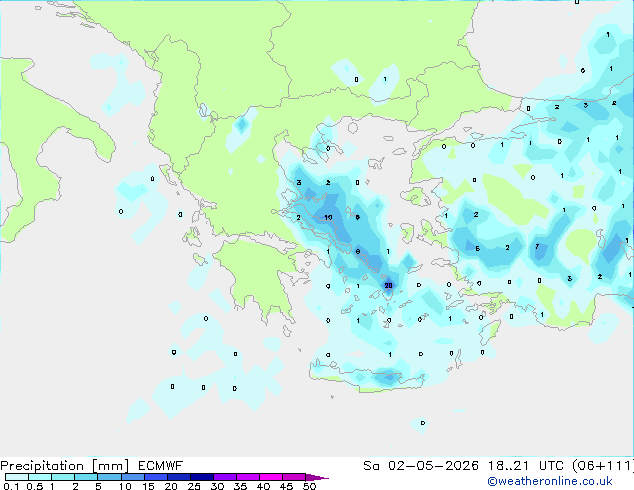Click the 40–45 mm magenta legend box
This screenshot has height=490, width=634.
pos(271,477)
